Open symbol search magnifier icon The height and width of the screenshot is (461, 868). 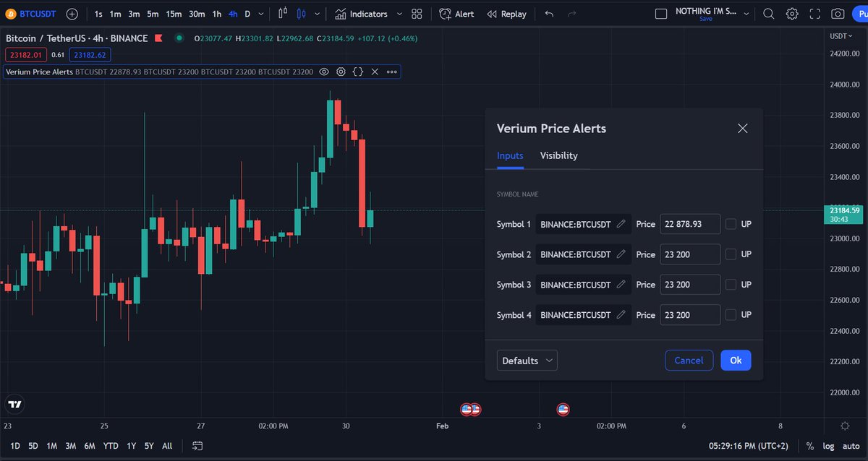point(769,14)
